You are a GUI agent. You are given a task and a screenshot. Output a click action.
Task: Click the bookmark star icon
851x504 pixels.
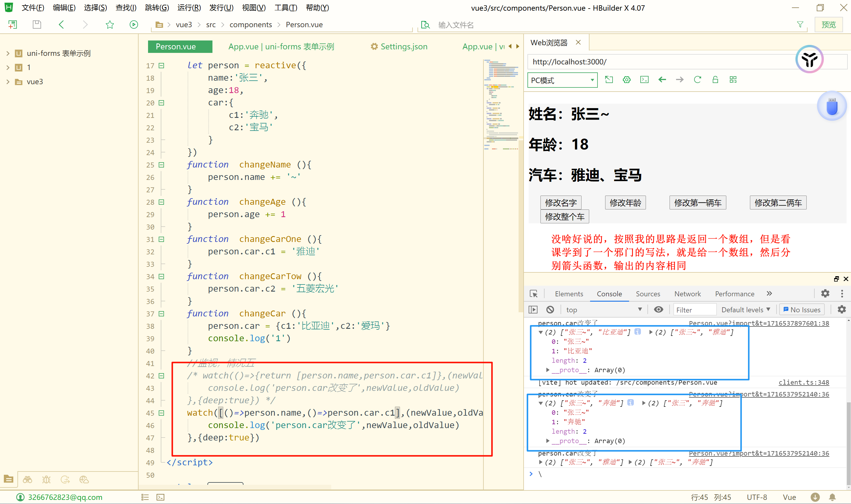pyautogui.click(x=110, y=25)
